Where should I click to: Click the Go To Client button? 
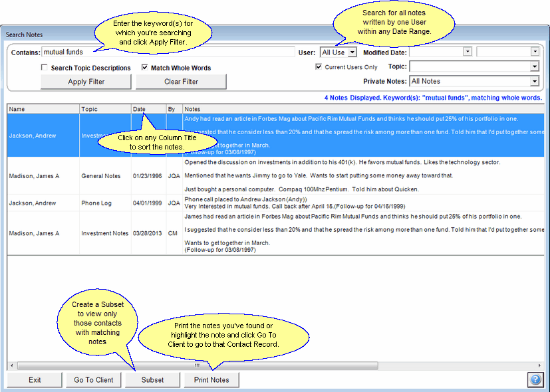[93, 380]
